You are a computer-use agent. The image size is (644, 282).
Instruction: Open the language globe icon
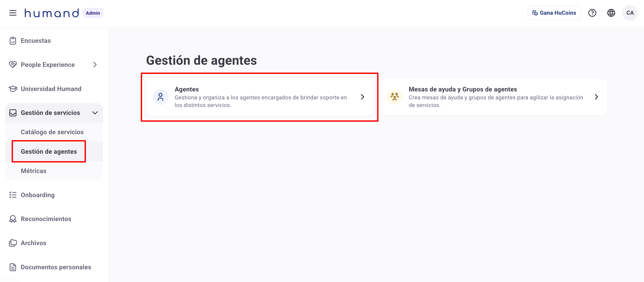pyautogui.click(x=611, y=13)
